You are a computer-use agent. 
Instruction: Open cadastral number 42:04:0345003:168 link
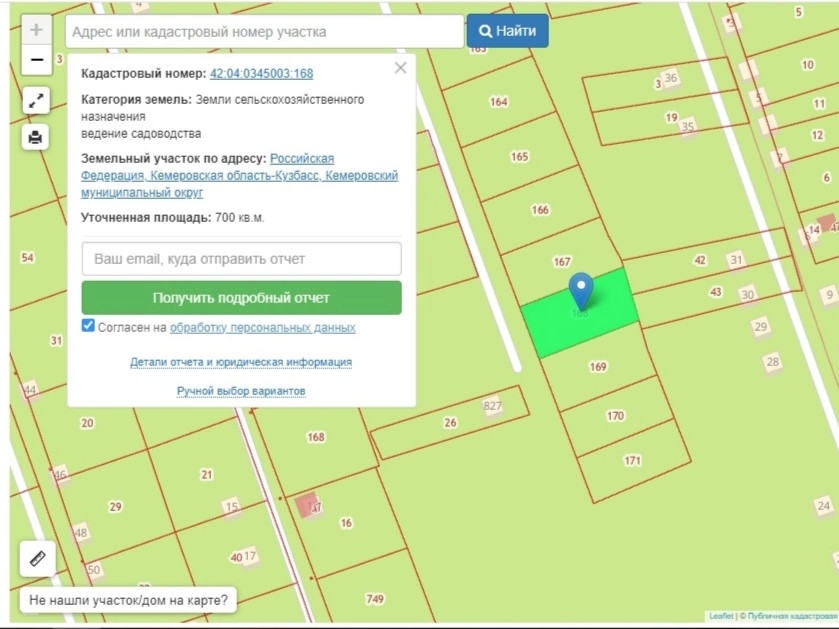262,73
